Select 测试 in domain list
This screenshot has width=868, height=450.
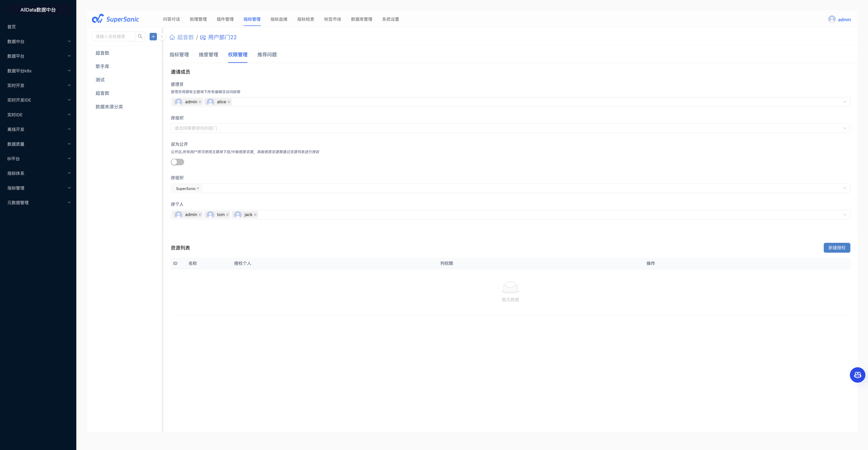click(100, 80)
